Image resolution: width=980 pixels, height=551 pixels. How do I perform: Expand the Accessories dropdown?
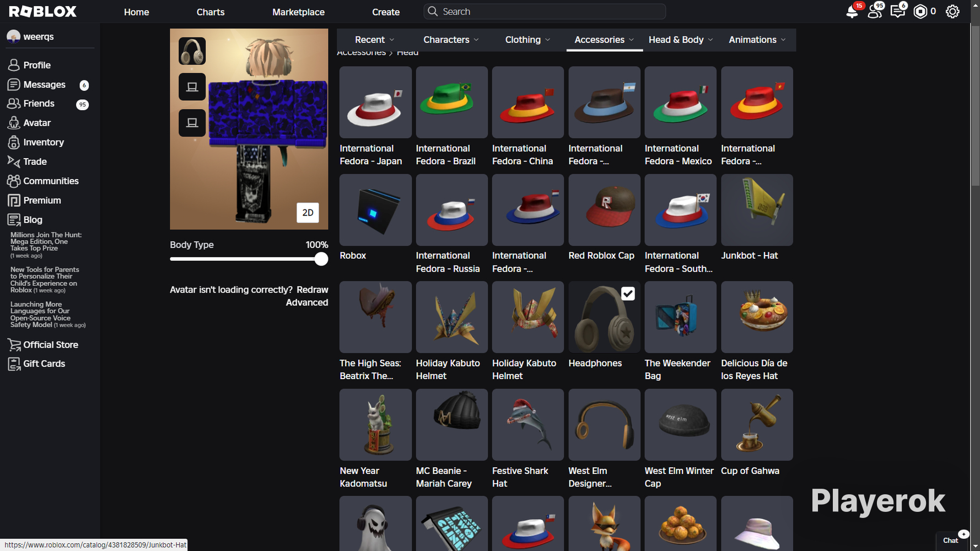coord(604,40)
